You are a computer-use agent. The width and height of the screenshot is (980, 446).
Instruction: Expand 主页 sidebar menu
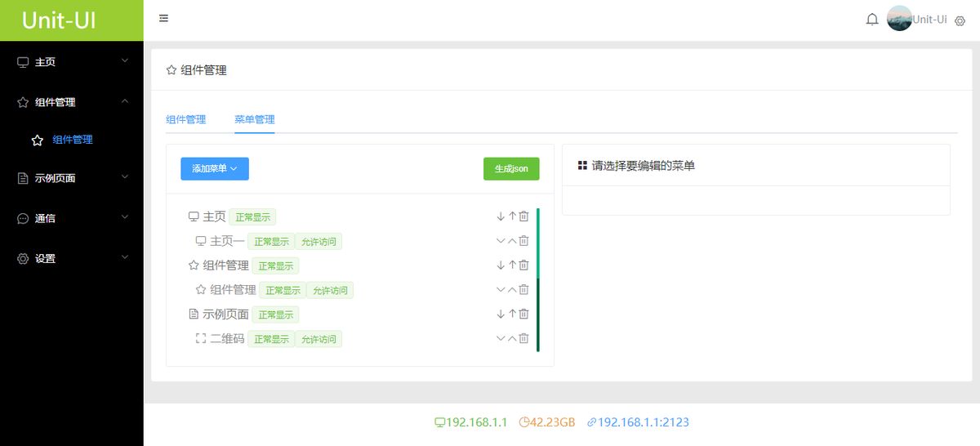coord(72,61)
